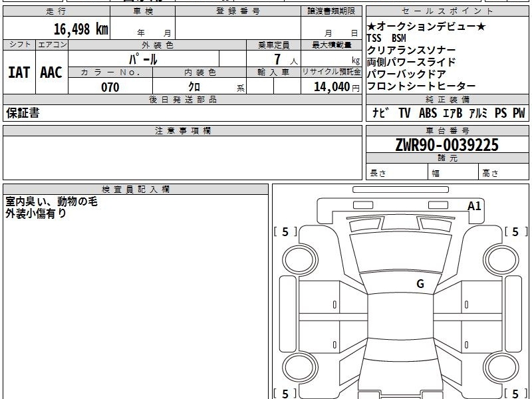Click the G mark on the windshield
Screen dimensions: 532x399
pyautogui.click(x=420, y=284)
